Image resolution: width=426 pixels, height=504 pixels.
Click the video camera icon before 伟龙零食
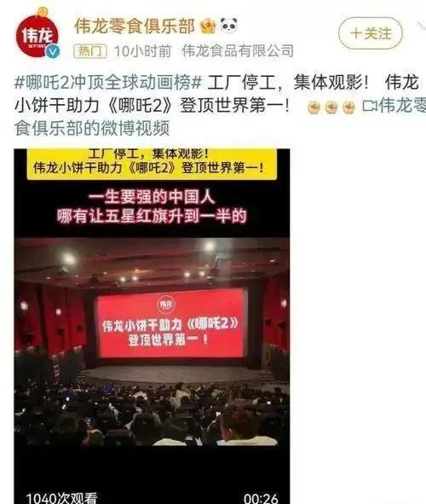pyautogui.click(x=370, y=106)
